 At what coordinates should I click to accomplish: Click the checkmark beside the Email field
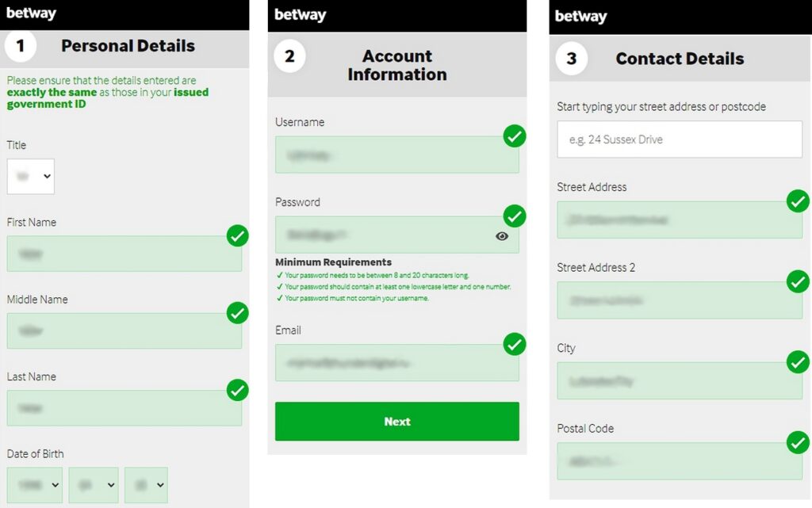pos(514,344)
